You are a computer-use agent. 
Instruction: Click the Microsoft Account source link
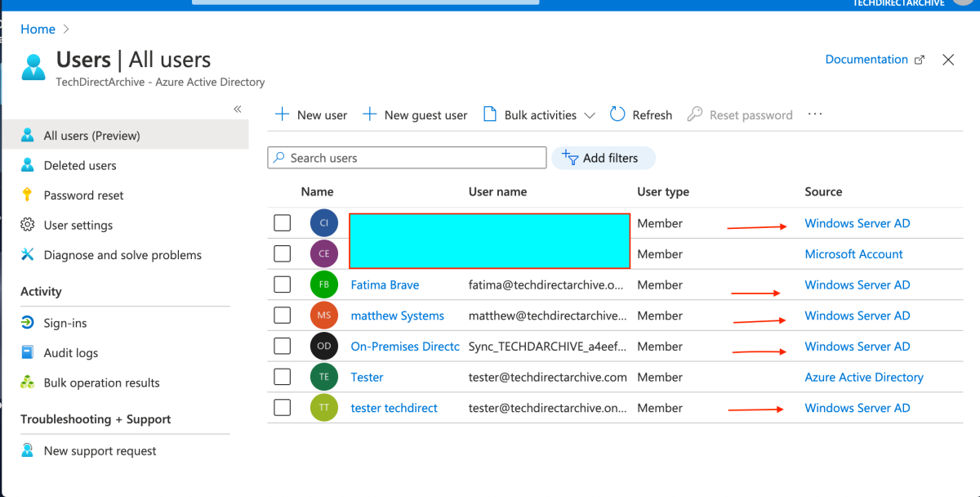[x=853, y=254]
